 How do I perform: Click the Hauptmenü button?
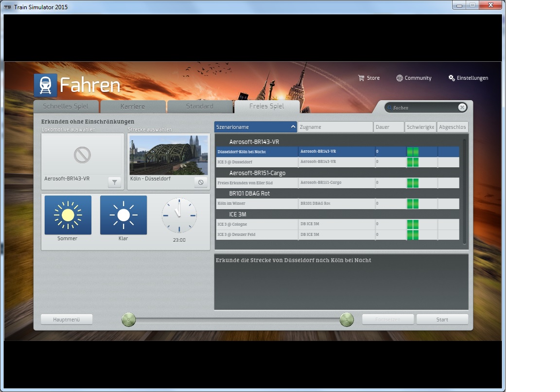click(x=67, y=320)
